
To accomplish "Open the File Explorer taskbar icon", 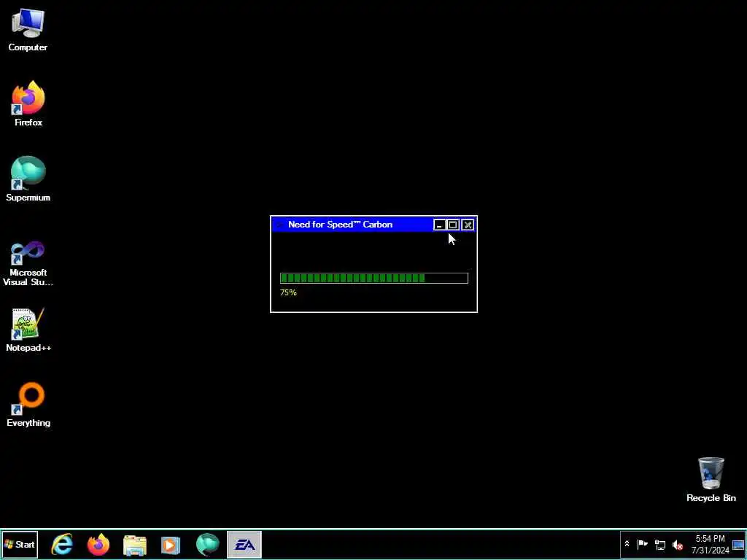I will (135, 545).
